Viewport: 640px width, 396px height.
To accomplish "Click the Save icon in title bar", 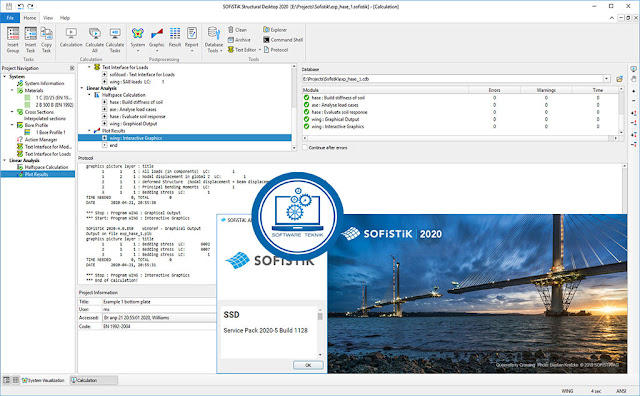I will [9, 6].
